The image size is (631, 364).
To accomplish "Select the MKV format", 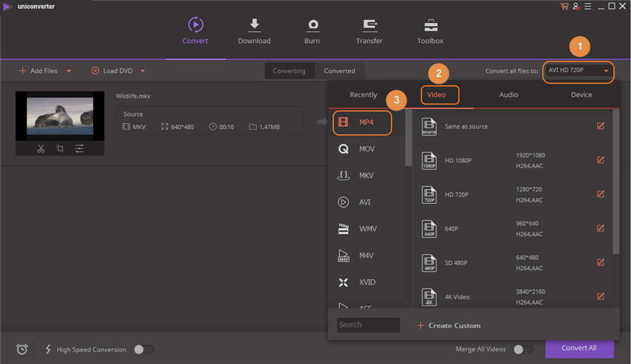I will pos(366,176).
